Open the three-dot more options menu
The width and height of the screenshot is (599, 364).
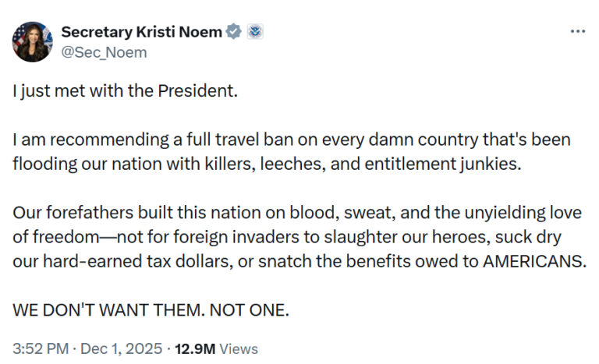click(x=577, y=31)
